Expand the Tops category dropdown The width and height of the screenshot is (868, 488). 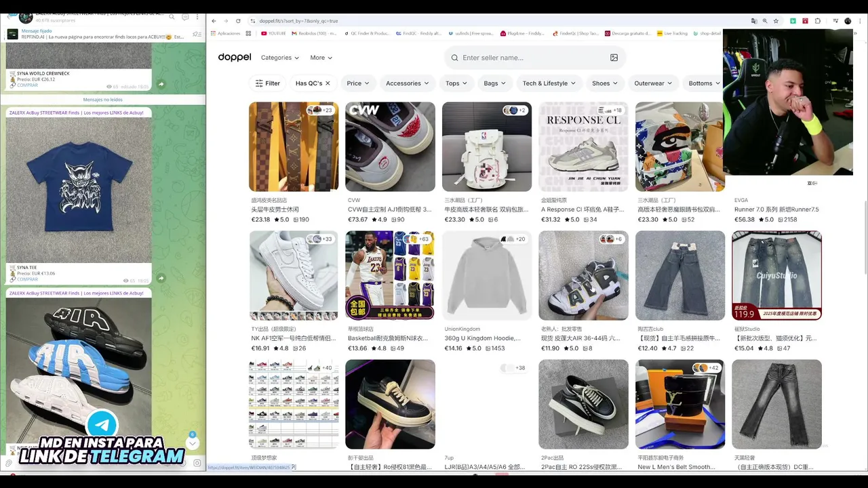(x=456, y=83)
